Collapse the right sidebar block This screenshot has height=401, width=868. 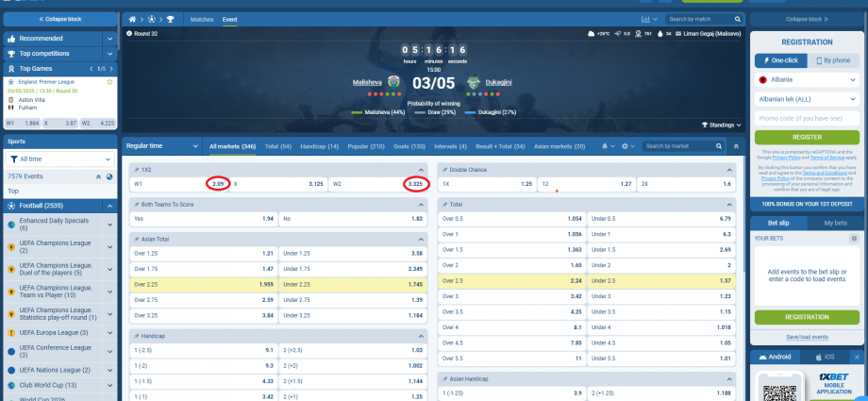[x=807, y=20]
